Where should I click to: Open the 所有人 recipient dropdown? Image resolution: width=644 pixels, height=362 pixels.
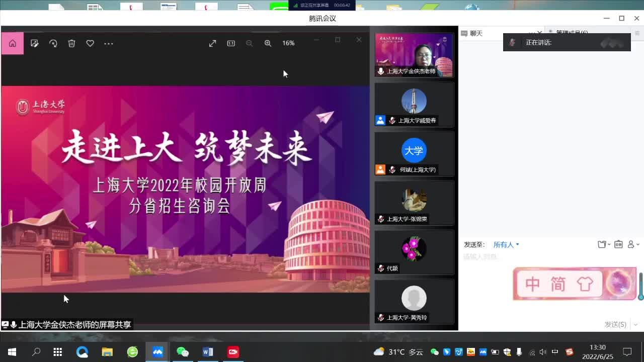pyautogui.click(x=506, y=245)
